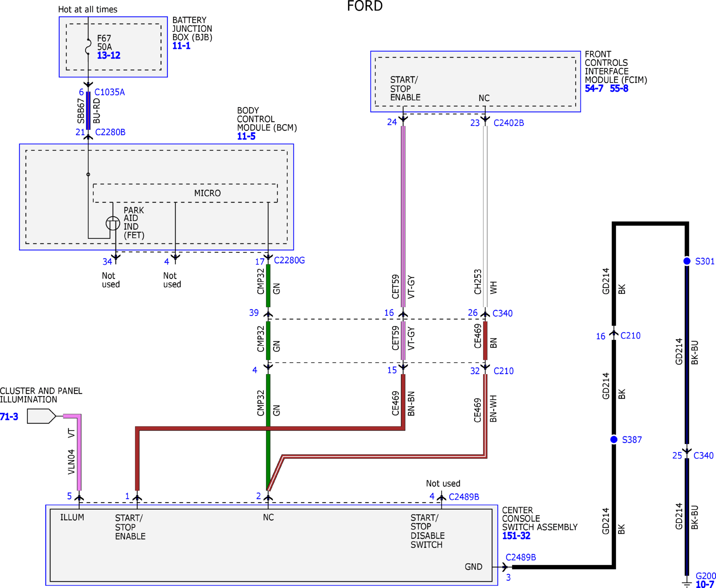Click the 'CLUSTER AND PANEL ILLUMINATION' label
Viewport: 716px width, 588px height.
click(41, 395)
